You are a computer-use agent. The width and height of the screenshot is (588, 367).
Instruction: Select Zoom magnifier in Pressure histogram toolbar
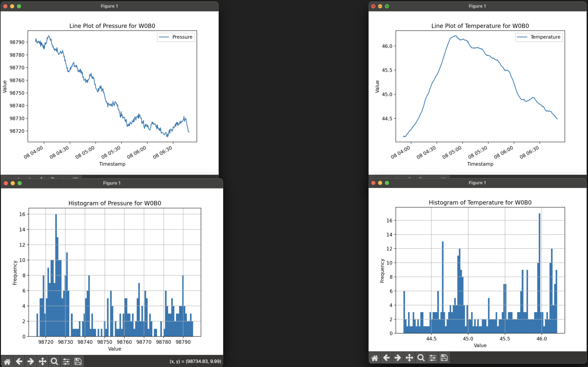pyautogui.click(x=54, y=361)
